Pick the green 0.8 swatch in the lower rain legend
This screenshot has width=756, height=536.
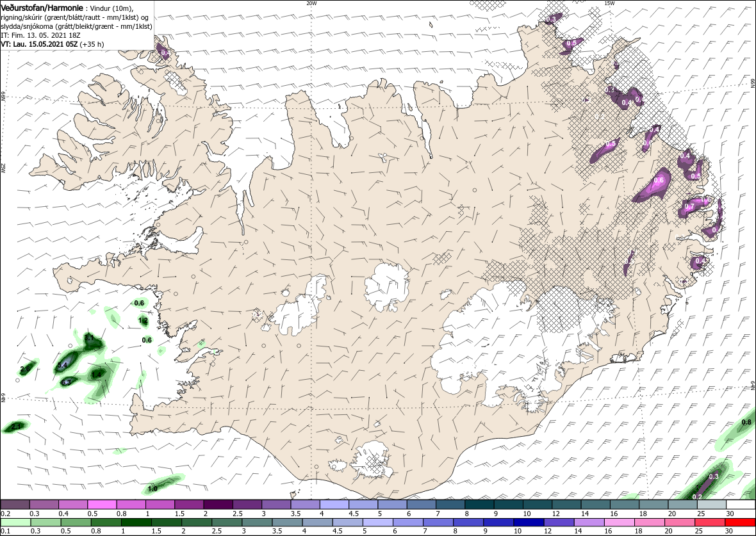tap(106, 523)
